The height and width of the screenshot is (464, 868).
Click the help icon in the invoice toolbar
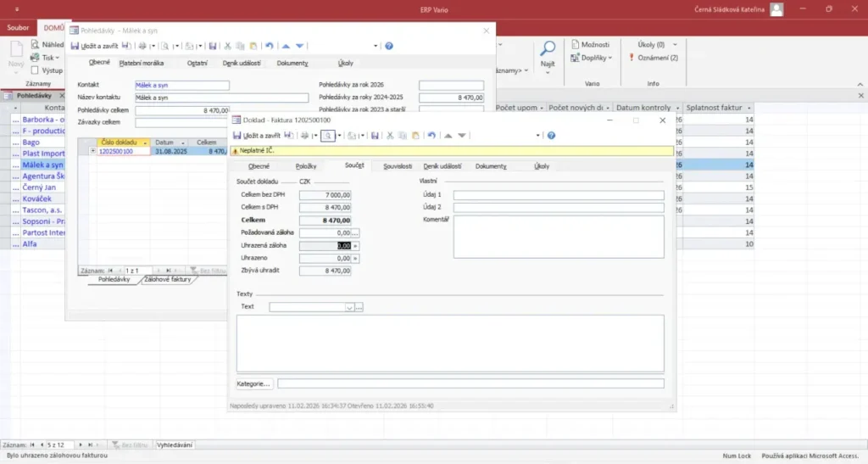(551, 136)
